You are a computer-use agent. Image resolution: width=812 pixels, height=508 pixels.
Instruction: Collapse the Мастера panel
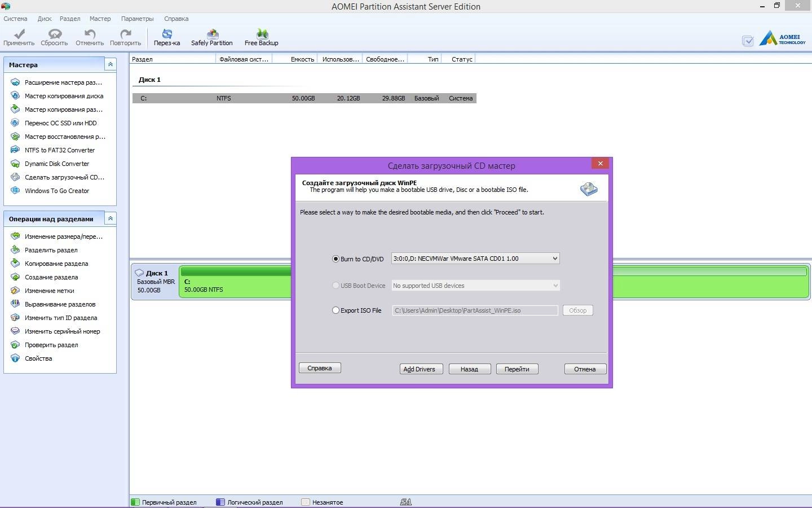111,64
